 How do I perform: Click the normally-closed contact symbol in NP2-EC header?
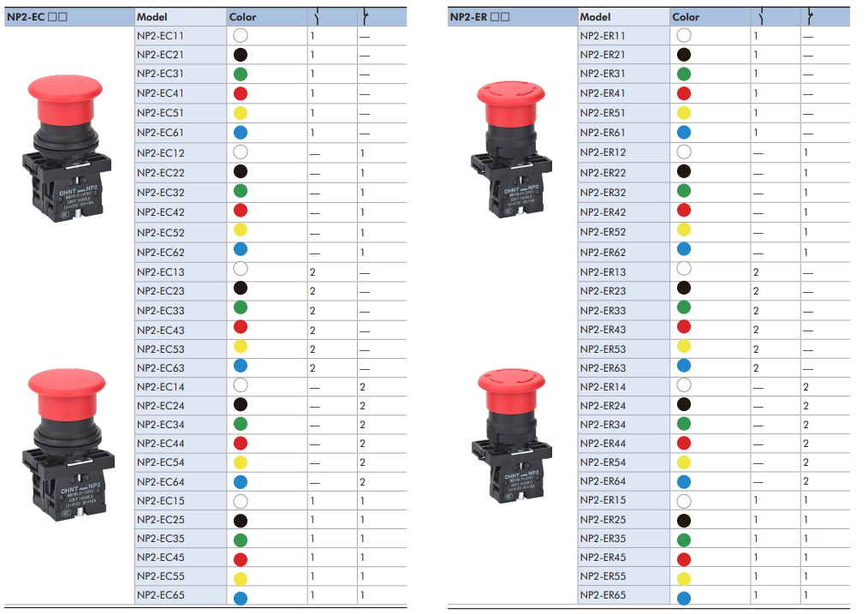(x=366, y=16)
